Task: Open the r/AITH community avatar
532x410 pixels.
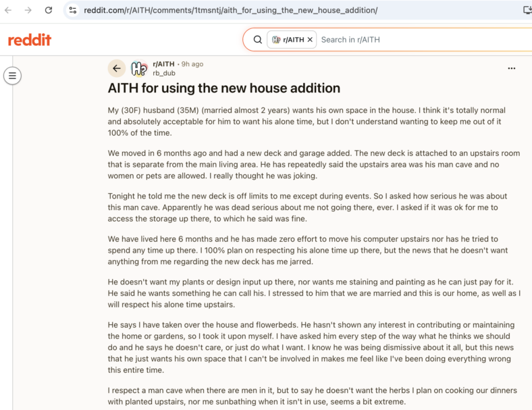Action: pyautogui.click(x=139, y=68)
